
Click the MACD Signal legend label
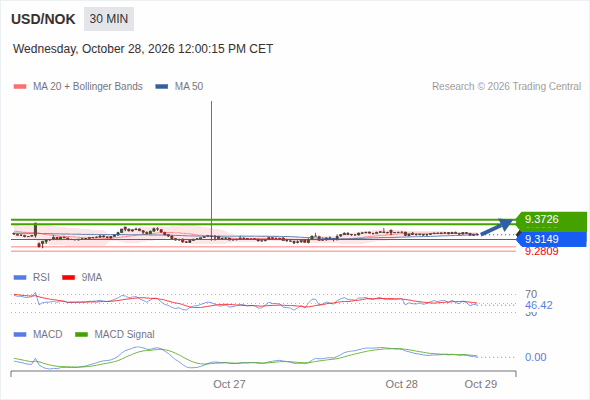coord(125,334)
